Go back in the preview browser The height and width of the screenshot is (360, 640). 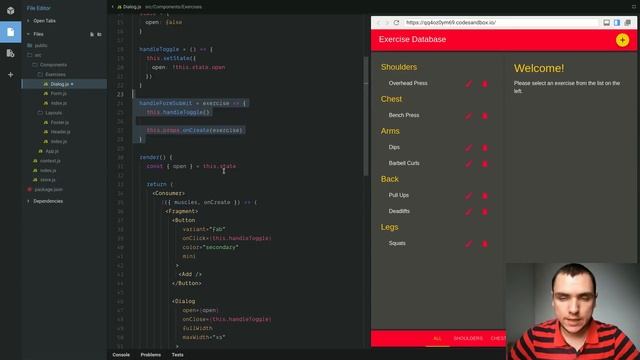click(x=378, y=22)
